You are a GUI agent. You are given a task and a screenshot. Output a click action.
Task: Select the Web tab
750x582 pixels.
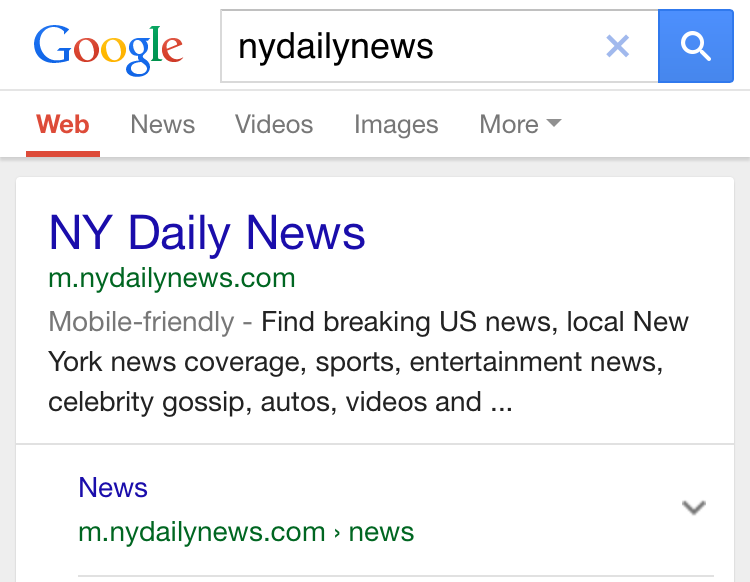tap(63, 124)
